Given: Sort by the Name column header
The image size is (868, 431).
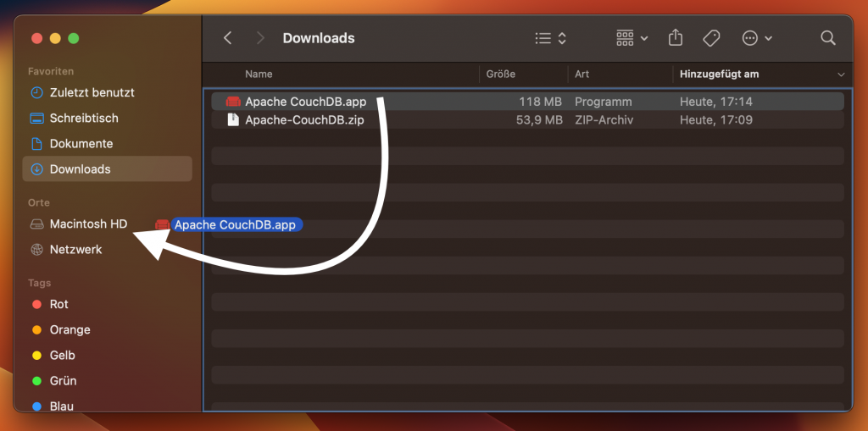Looking at the screenshot, I should click(x=259, y=75).
